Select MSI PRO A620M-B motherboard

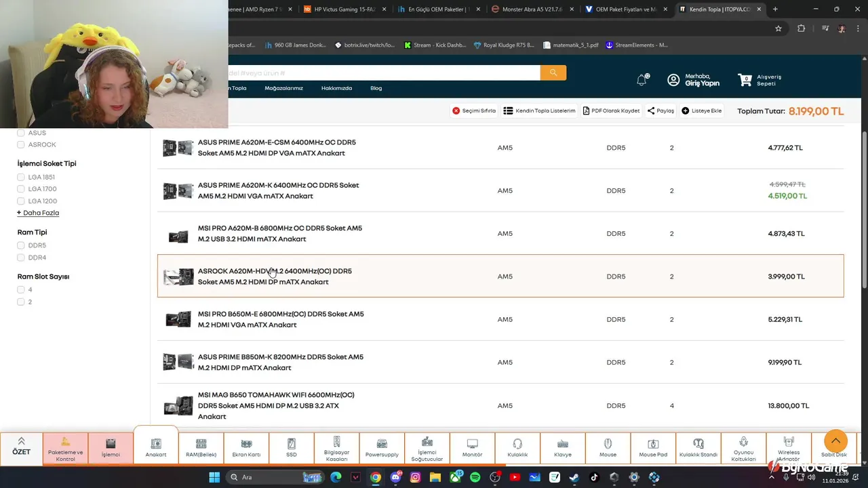point(500,233)
